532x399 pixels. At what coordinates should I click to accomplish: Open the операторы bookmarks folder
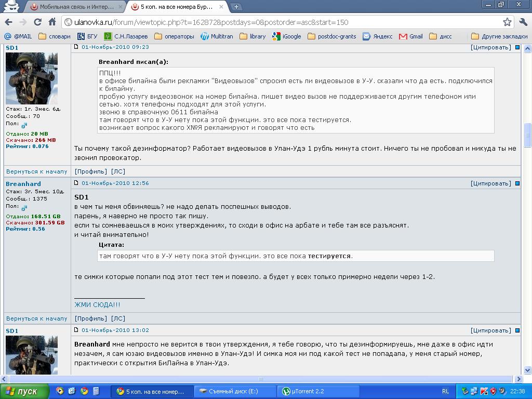(174, 36)
